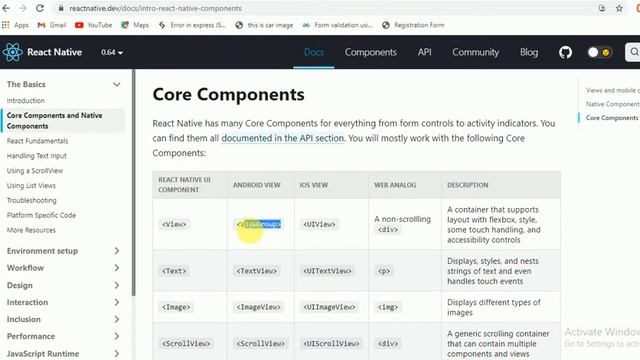Select Core Components and Native Components
Image resolution: width=640 pixels, height=360 pixels.
[64, 120]
